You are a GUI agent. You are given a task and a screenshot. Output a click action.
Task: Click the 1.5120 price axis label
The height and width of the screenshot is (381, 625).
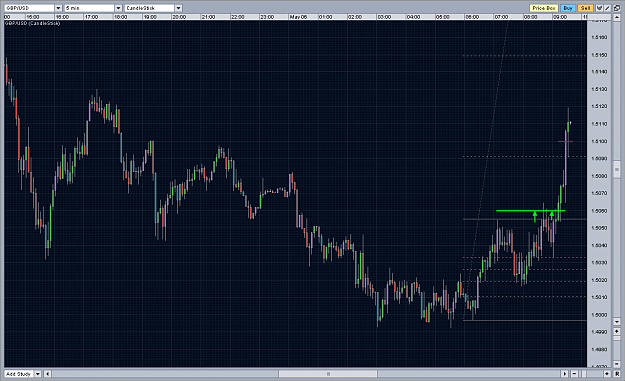click(599, 106)
